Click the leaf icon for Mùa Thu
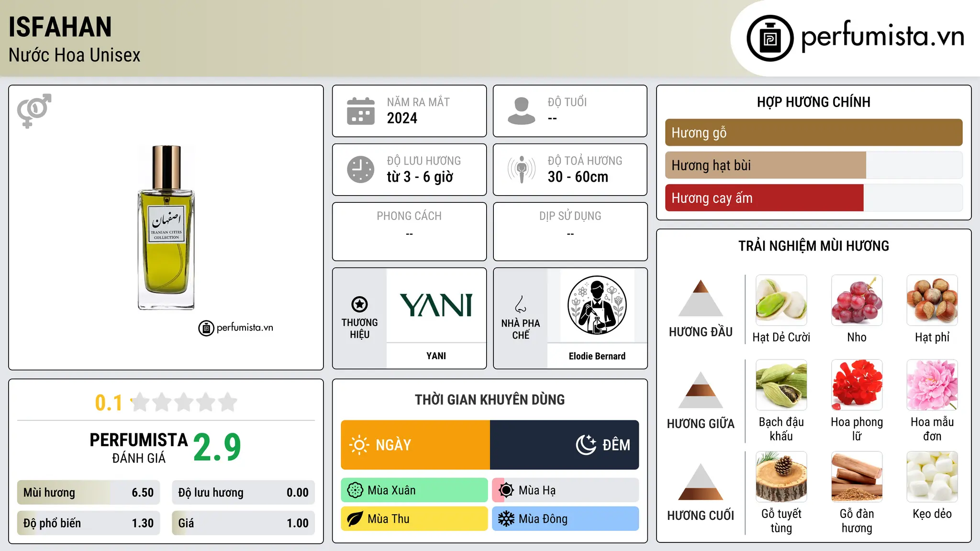The image size is (980, 551). [x=355, y=519]
